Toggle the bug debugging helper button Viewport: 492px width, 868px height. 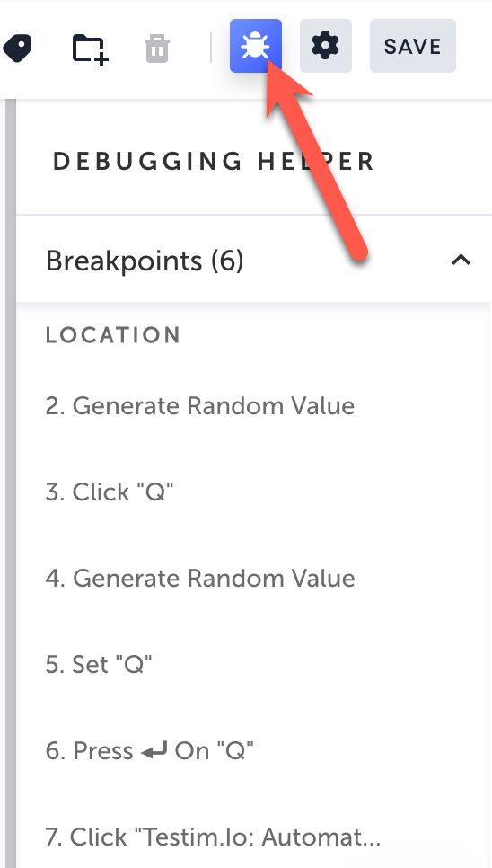click(255, 46)
